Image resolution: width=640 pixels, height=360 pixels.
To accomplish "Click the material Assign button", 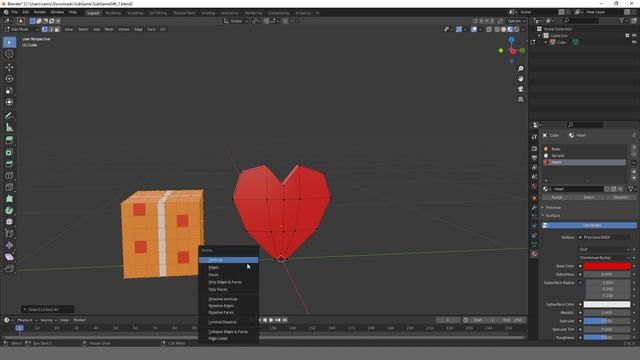I will pos(557,197).
